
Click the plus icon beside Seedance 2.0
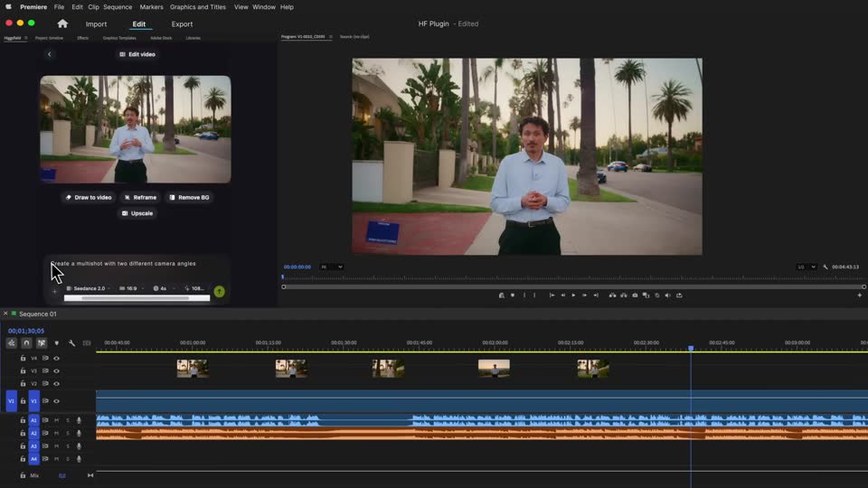point(54,292)
